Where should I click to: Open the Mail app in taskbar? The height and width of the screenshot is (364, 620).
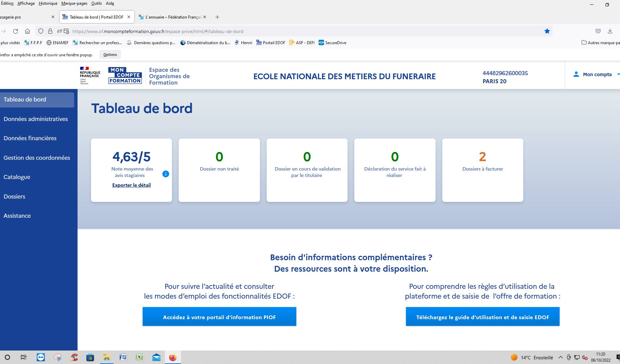[156, 357]
